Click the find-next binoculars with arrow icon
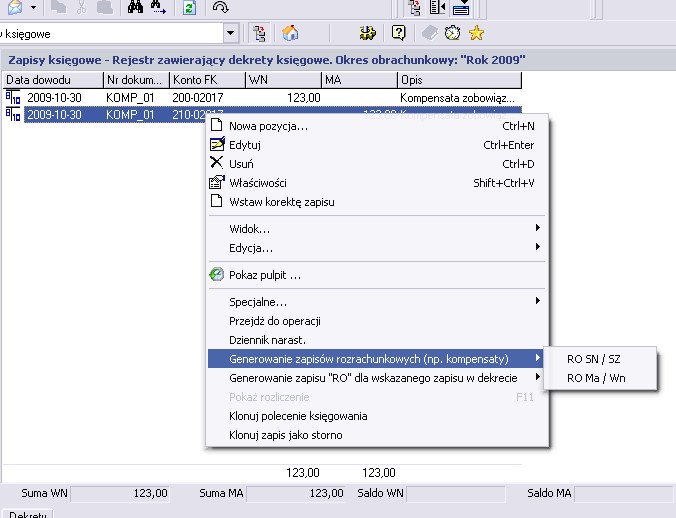Viewport: 676px width, 518px height. [x=158, y=7]
